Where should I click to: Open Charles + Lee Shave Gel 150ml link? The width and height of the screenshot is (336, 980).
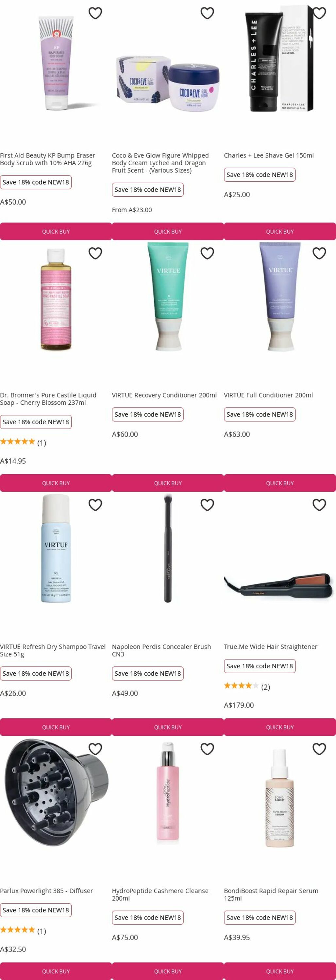click(269, 155)
